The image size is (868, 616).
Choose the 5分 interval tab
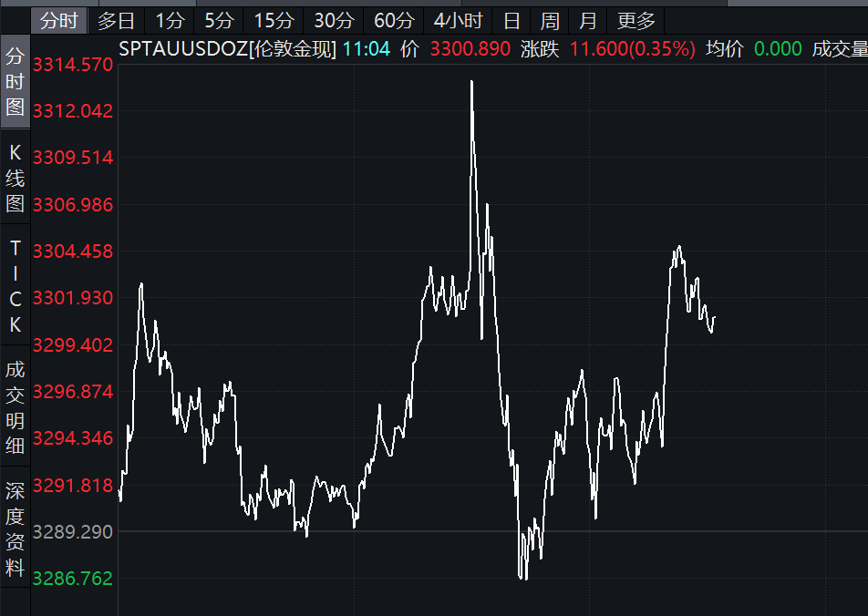tap(219, 21)
